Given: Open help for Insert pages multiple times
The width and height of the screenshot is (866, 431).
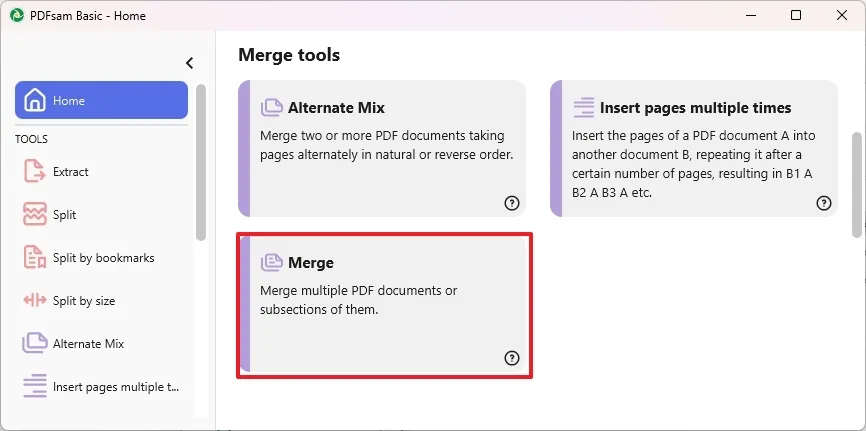Looking at the screenshot, I should [824, 203].
